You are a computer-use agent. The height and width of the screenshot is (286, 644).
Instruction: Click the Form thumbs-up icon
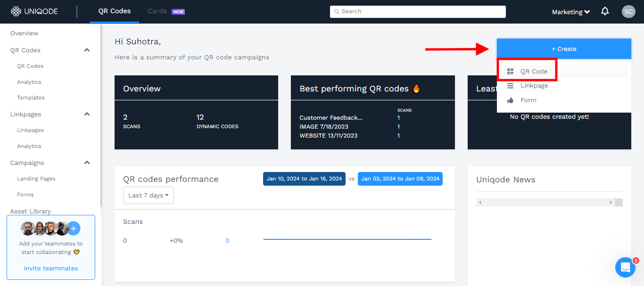pyautogui.click(x=510, y=100)
